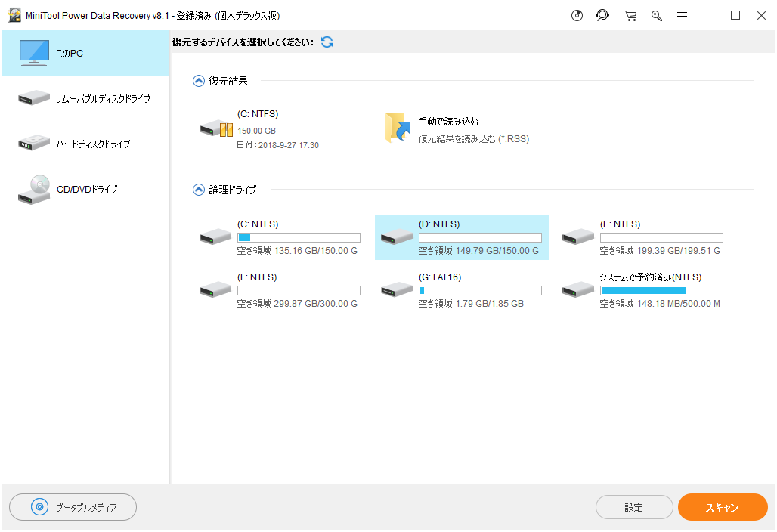The height and width of the screenshot is (532, 777).
Task: Click the 手動で読み込む folder icon
Action: 398,128
